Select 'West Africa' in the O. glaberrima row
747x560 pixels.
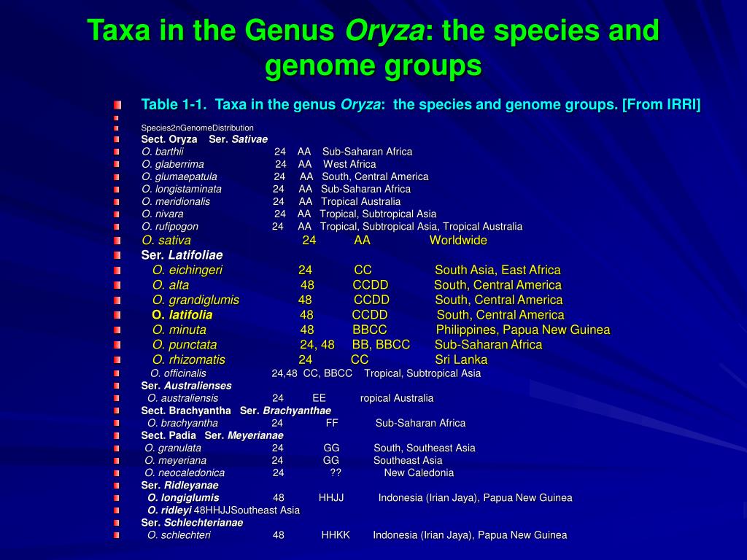click(x=349, y=164)
